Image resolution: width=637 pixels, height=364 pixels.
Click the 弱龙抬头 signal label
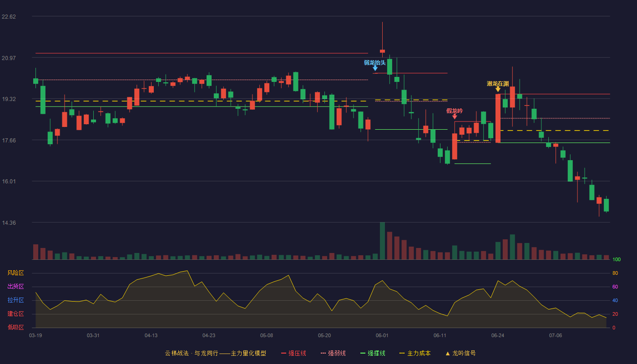375,63
